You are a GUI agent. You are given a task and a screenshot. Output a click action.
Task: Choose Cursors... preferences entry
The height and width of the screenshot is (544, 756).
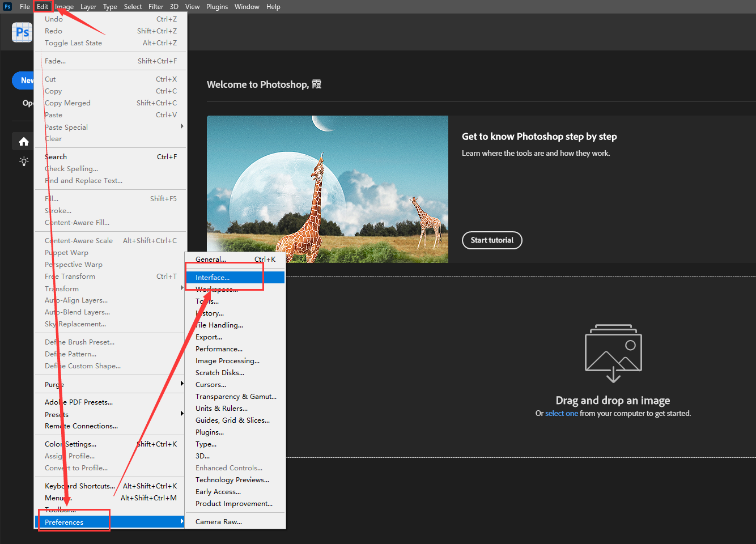coord(236,385)
